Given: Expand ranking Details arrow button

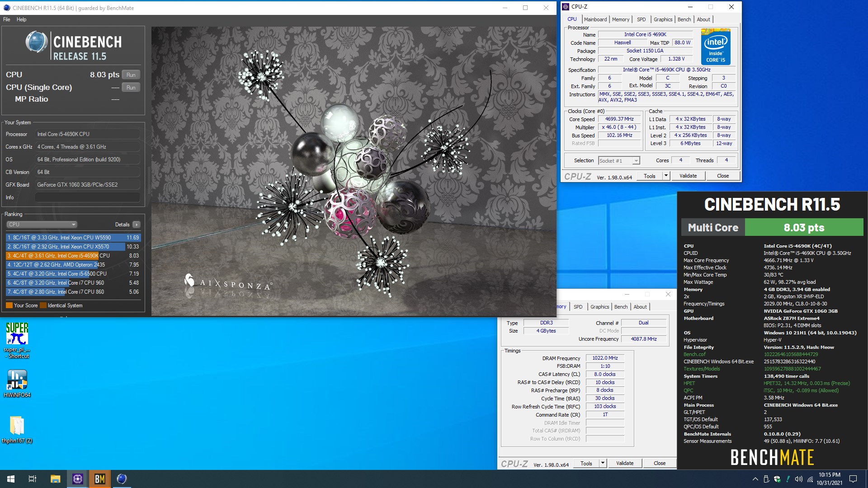Looking at the screenshot, I should pyautogui.click(x=137, y=225).
